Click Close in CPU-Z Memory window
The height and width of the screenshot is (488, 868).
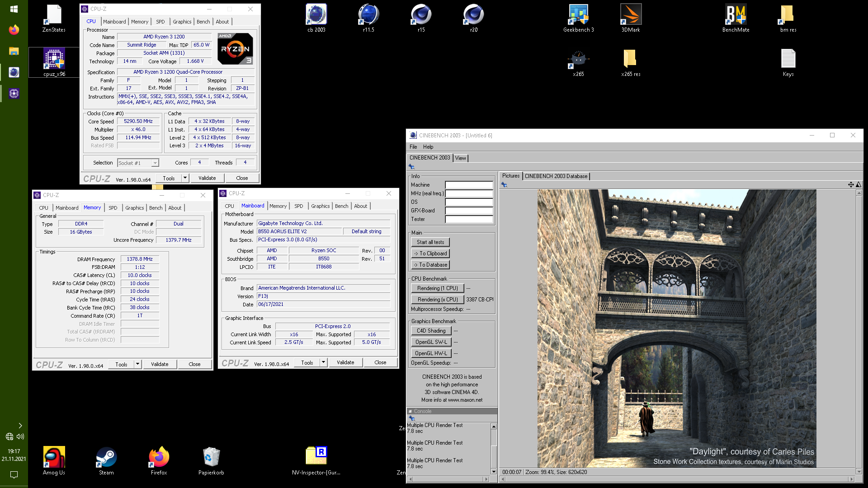tap(194, 364)
